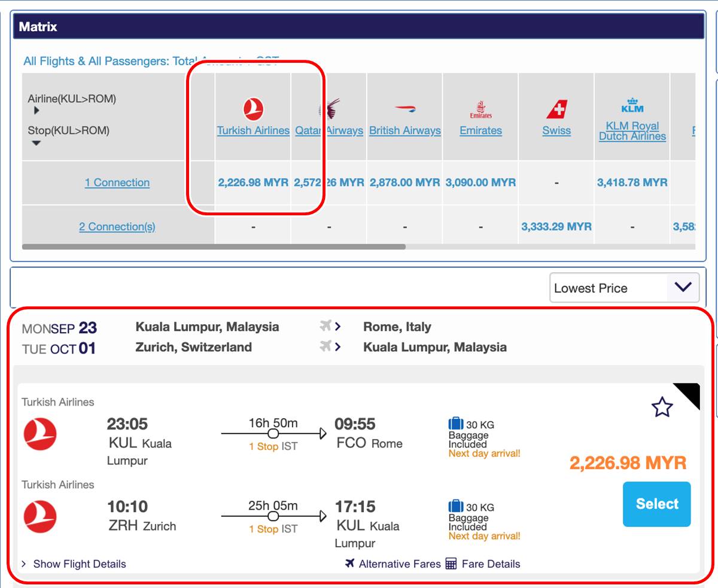
Task: Open the Lowest Price sort dropdown
Action: tap(624, 288)
